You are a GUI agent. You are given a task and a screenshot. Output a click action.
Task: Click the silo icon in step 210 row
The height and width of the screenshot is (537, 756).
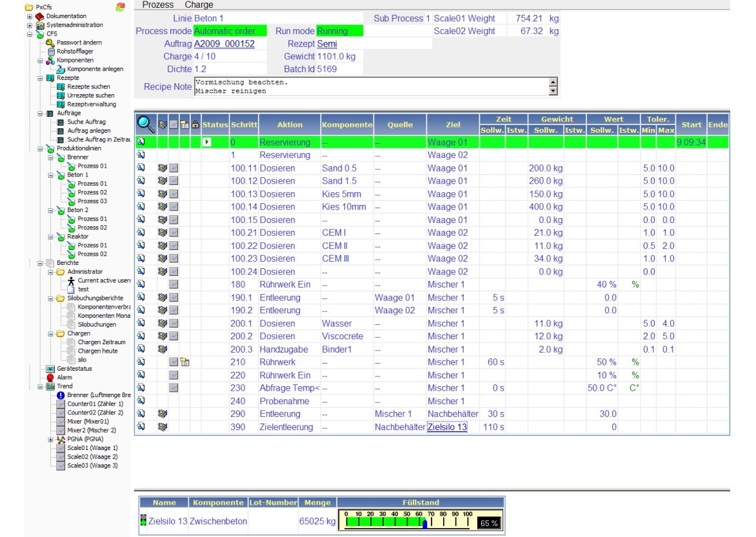184,362
